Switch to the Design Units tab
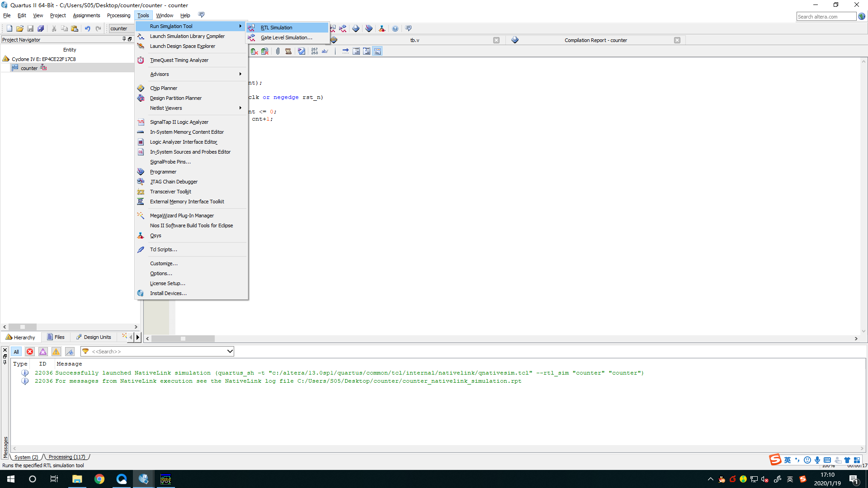 [x=94, y=337]
